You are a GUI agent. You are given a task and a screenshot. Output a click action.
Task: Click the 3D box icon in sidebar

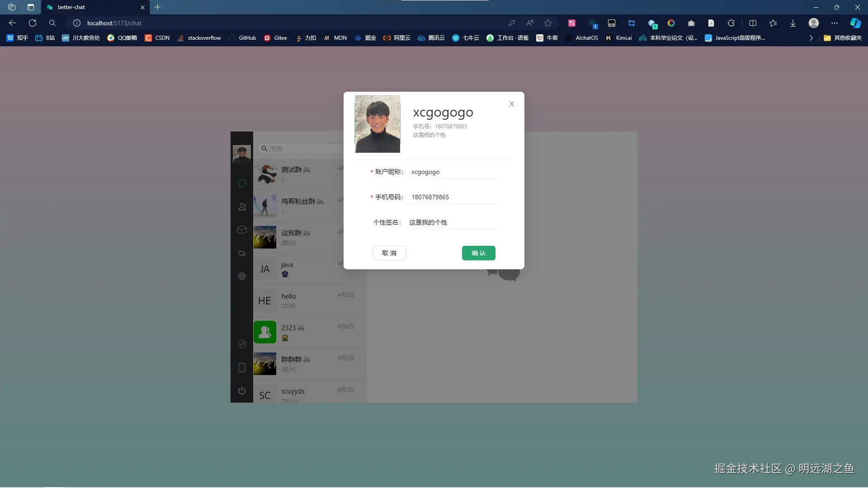242,230
